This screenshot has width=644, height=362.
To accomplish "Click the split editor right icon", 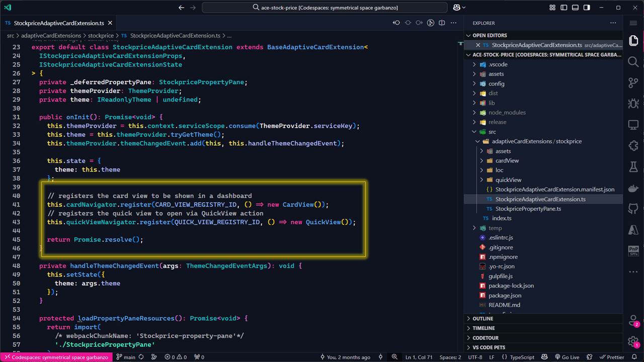I will [442, 23].
